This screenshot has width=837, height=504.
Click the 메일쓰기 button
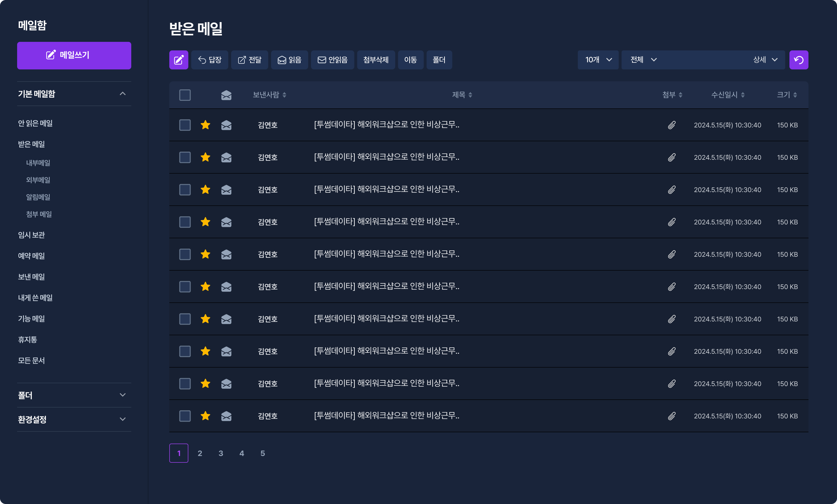click(74, 55)
